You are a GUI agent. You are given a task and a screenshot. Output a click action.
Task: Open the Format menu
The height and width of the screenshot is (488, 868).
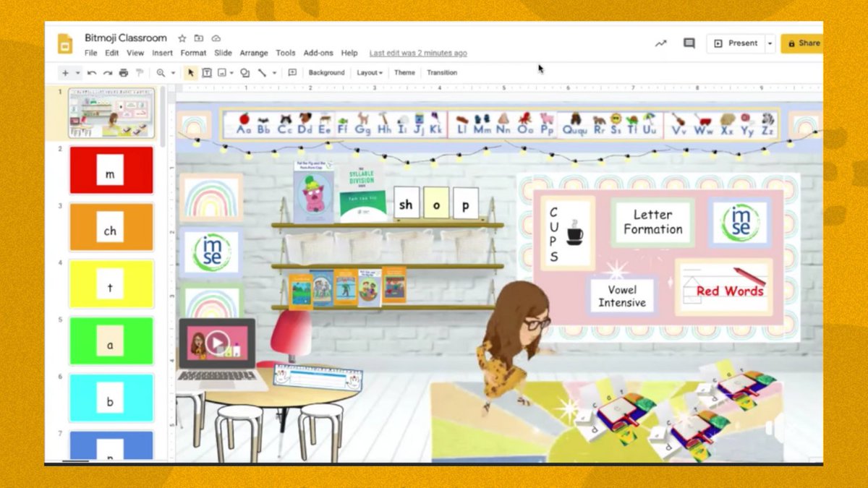[x=193, y=53]
